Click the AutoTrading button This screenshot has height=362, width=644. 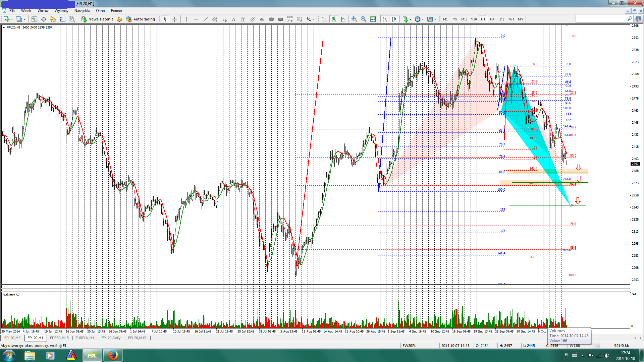pyautogui.click(x=141, y=19)
